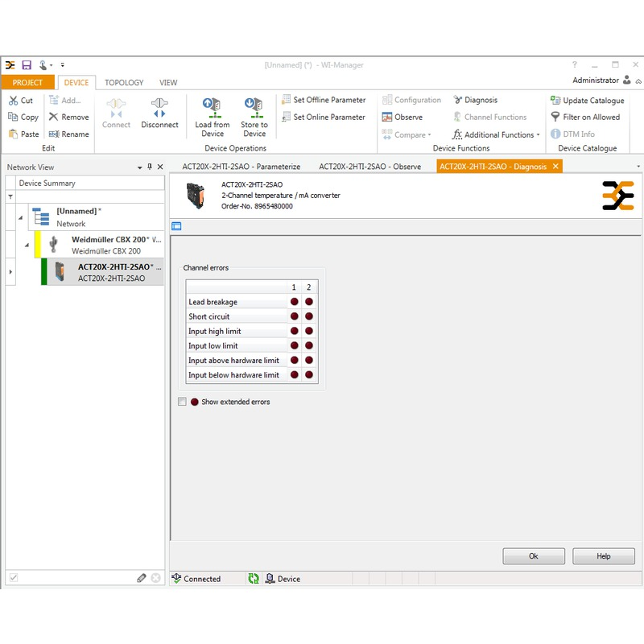
Task: Switch to the DEVICE ribbon tab
Action: point(76,83)
